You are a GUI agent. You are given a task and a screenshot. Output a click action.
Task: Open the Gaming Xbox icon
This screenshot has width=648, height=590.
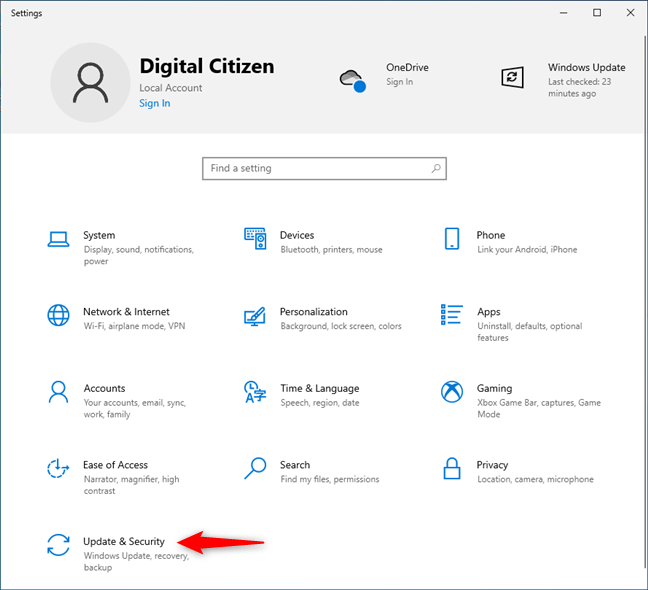point(452,392)
